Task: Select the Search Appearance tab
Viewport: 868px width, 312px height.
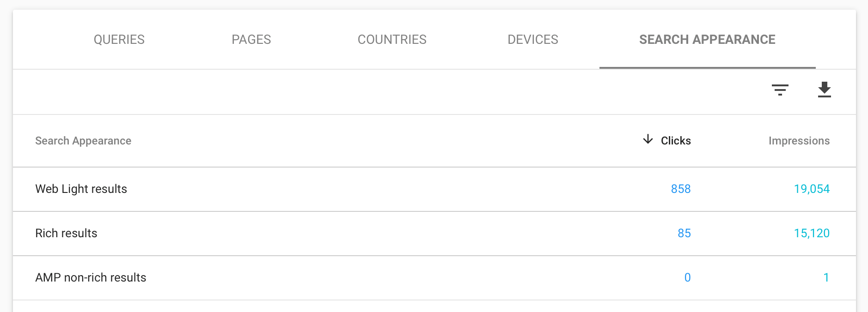Action: point(707,40)
